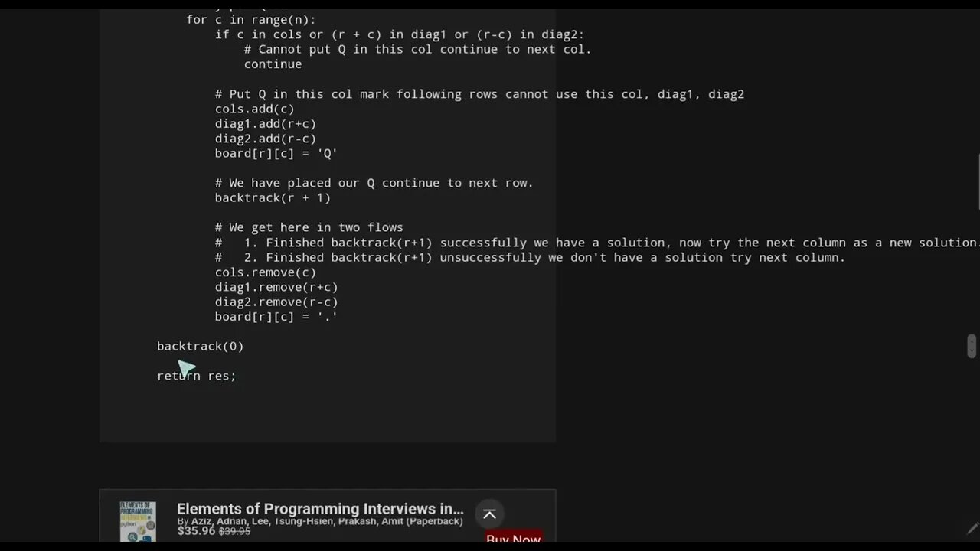Click the 'diag2.add(r-c)' code line
The height and width of the screenshot is (551, 980).
click(266, 139)
